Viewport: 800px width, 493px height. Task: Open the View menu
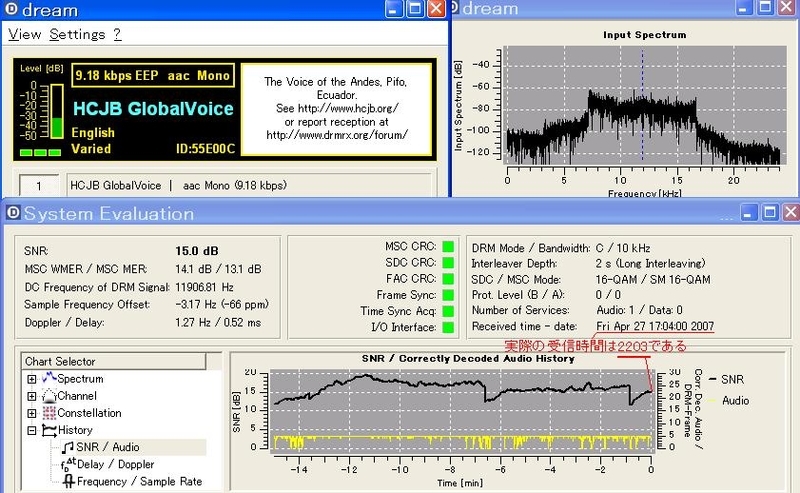pyautogui.click(x=24, y=34)
